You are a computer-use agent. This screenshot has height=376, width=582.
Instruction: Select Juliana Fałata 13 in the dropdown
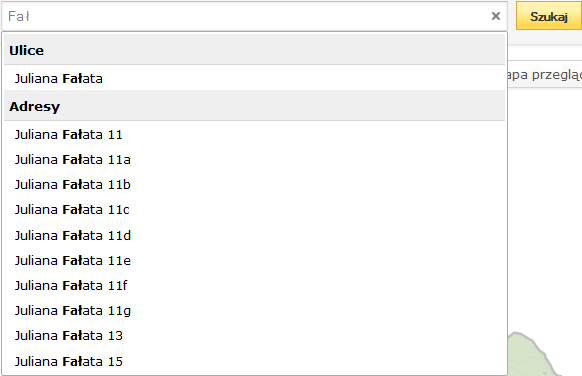pos(254,336)
